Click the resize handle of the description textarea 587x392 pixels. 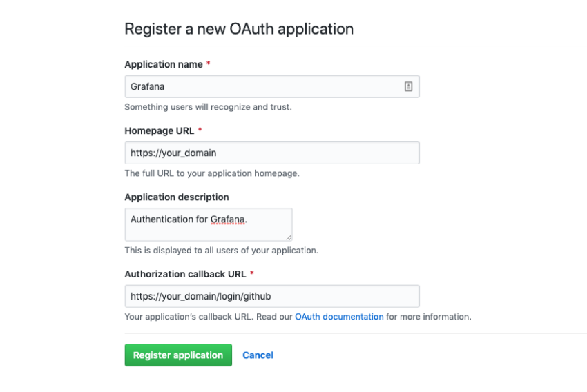pyautogui.click(x=289, y=237)
